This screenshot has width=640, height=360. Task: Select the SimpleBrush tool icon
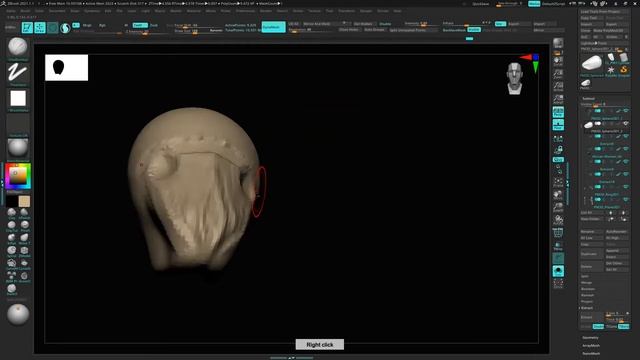click(x=623, y=71)
